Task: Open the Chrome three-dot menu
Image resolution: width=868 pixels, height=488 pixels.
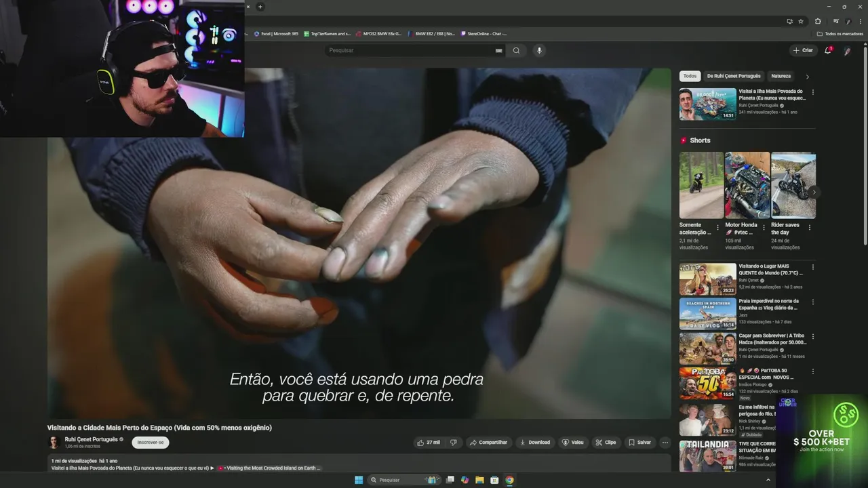Action: click(x=860, y=21)
